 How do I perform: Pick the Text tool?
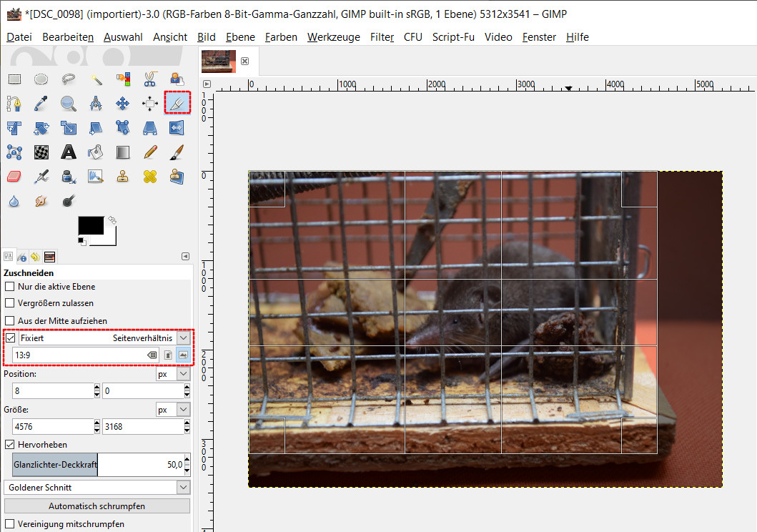69,152
